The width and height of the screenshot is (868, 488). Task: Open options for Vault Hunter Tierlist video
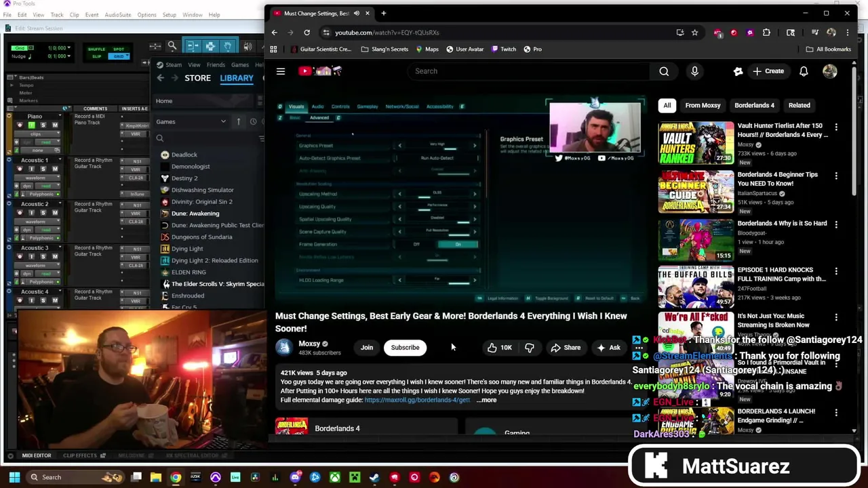(x=836, y=127)
